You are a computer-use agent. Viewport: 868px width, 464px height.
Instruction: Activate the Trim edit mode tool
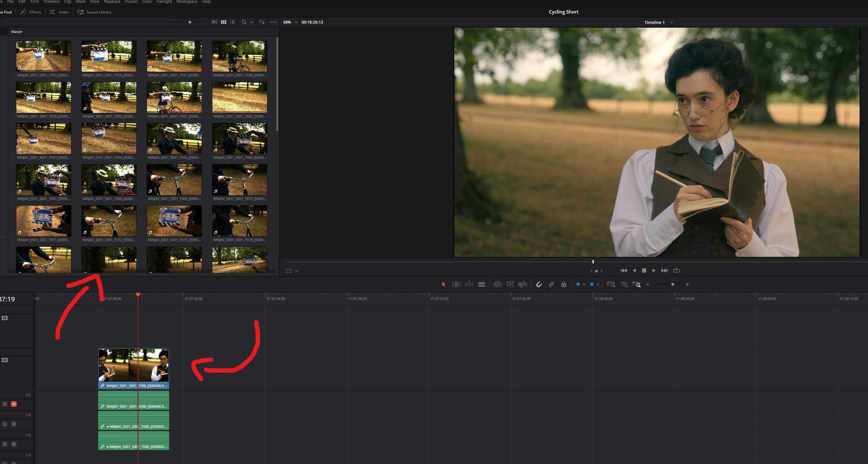click(456, 284)
